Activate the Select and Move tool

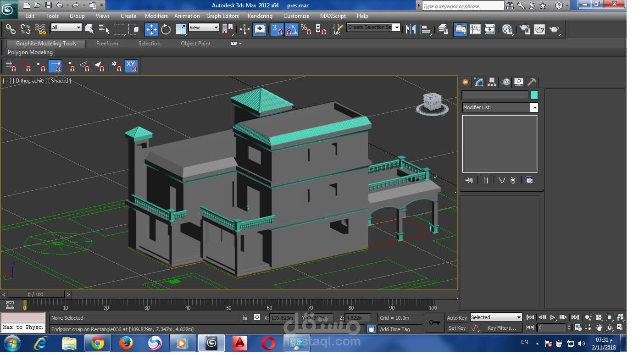[151, 29]
